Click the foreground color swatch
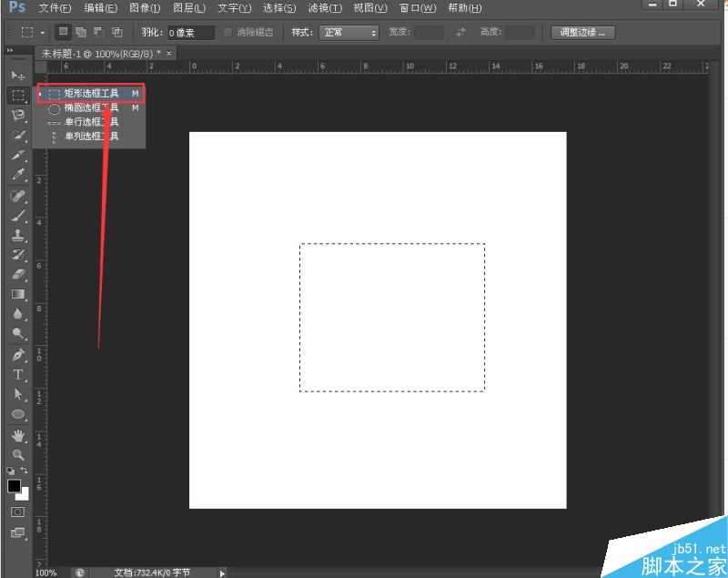 pyautogui.click(x=14, y=487)
